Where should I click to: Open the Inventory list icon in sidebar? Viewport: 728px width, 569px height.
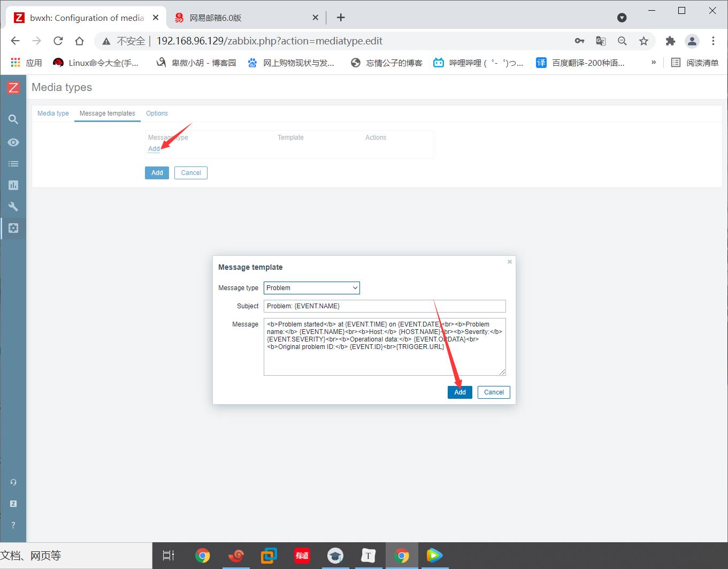(13, 164)
